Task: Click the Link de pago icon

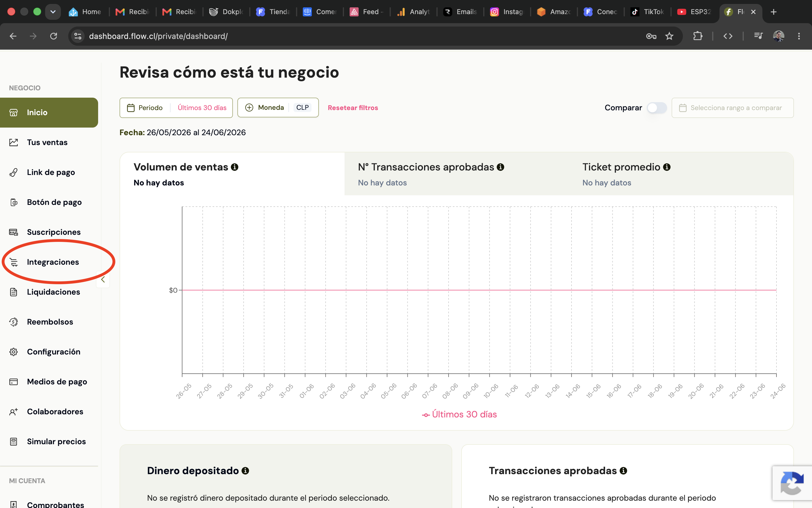Action: [14, 172]
